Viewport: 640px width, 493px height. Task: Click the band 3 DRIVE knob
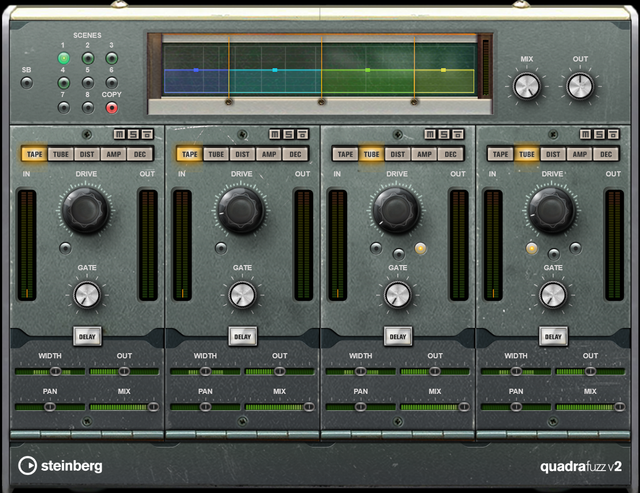tap(396, 210)
